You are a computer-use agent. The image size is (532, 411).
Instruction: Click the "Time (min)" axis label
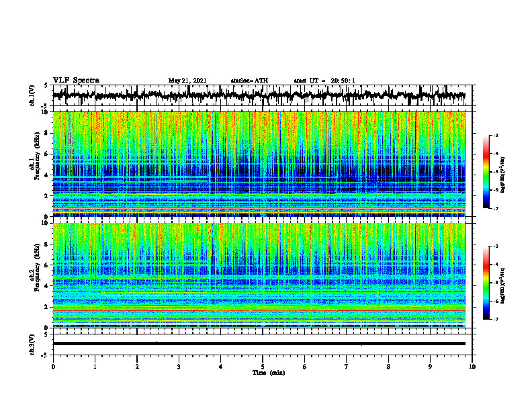(x=269, y=373)
